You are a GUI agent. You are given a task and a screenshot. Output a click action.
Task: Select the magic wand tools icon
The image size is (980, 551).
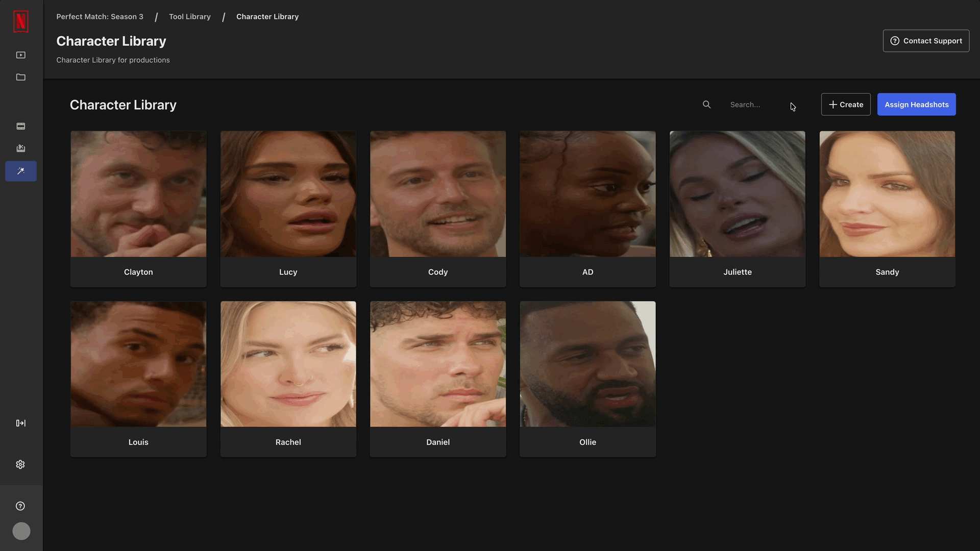coord(21,171)
